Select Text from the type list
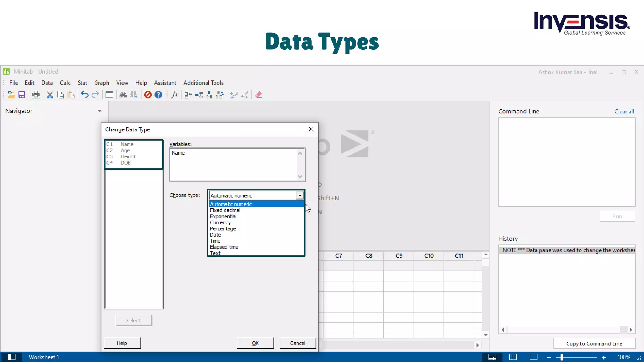 point(215,253)
